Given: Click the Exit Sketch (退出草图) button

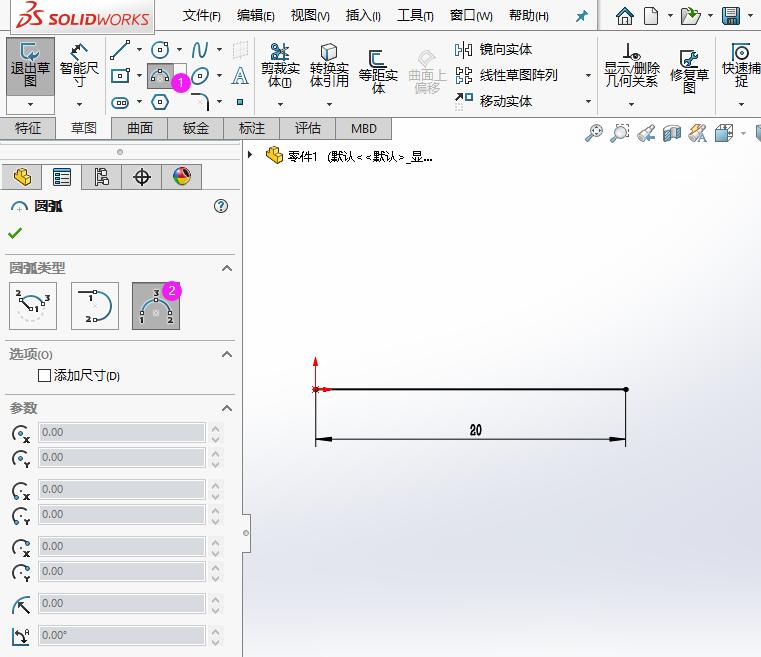Looking at the screenshot, I should (x=30, y=66).
